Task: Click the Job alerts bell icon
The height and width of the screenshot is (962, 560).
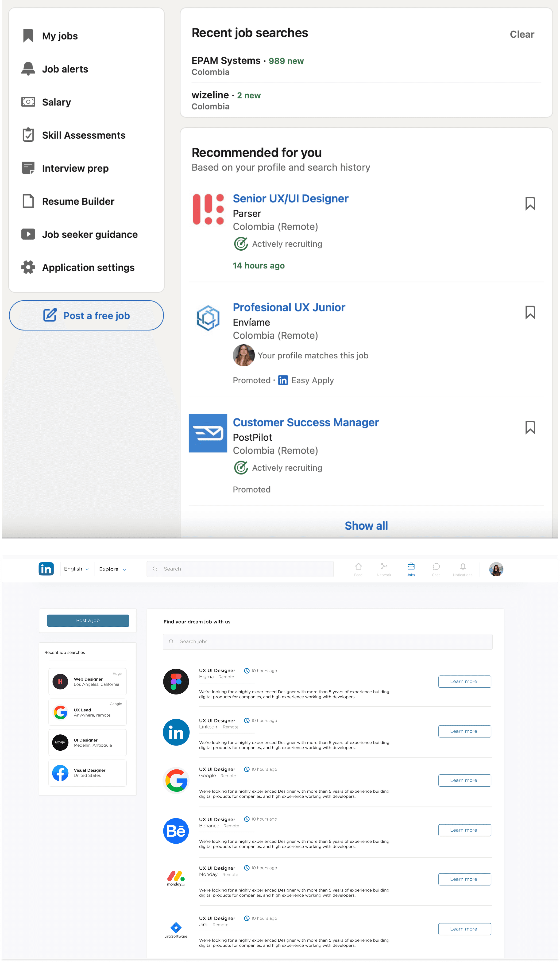Action: click(28, 69)
